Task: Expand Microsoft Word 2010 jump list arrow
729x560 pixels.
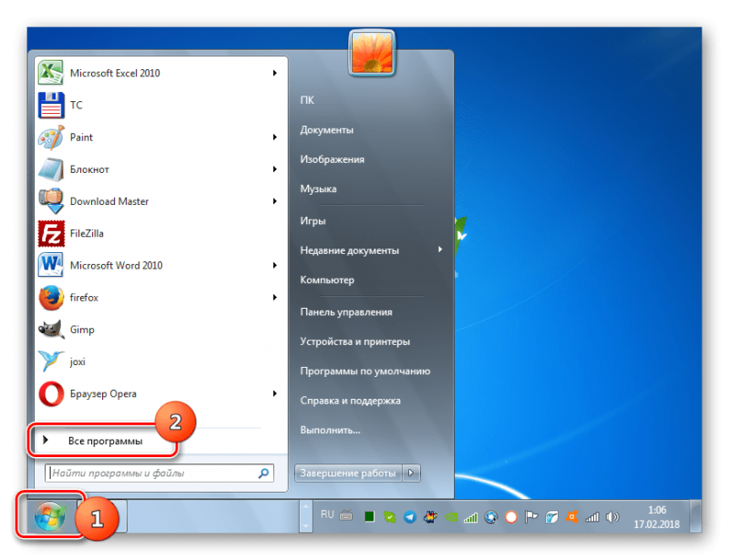Action: pyautogui.click(x=275, y=265)
